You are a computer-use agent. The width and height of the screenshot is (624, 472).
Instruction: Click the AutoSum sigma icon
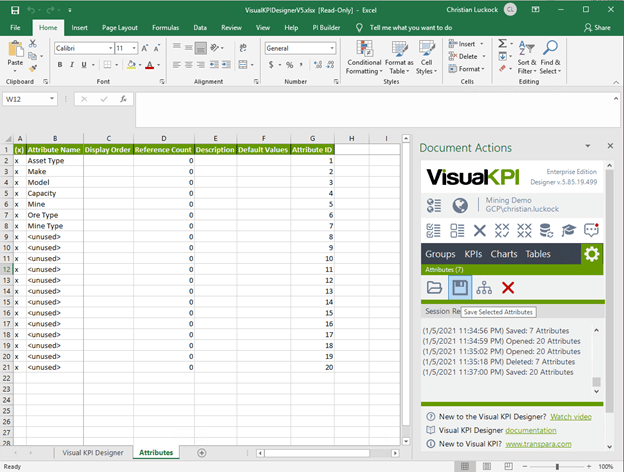pyautogui.click(x=503, y=43)
